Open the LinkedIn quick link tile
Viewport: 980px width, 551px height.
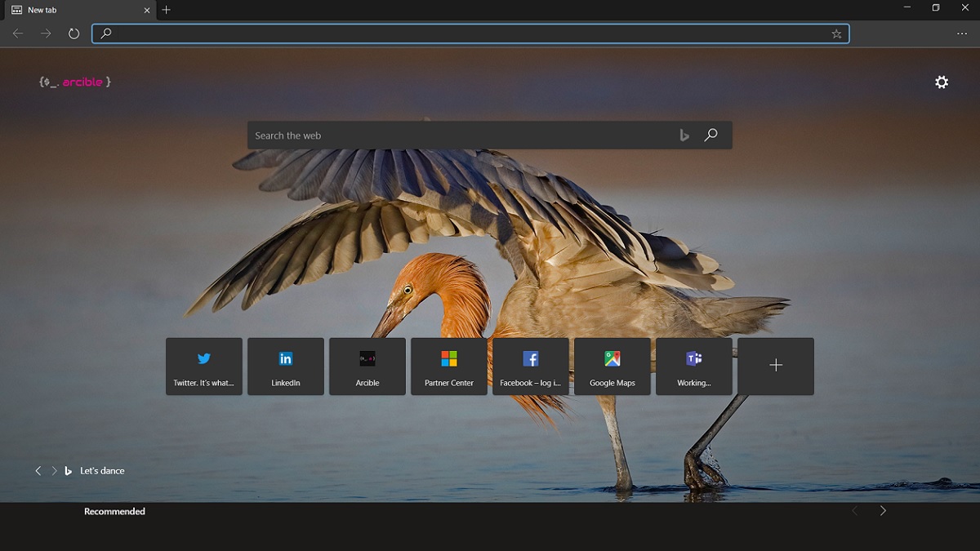pos(286,367)
